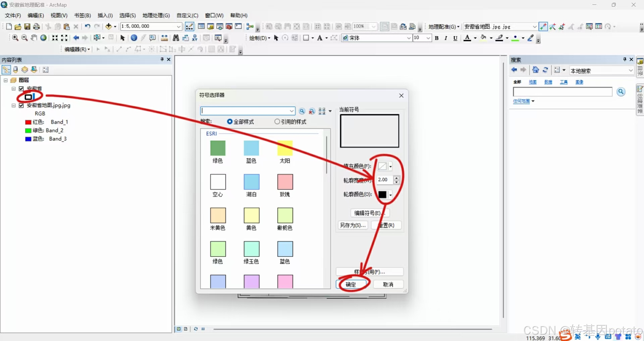Image resolution: width=644 pixels, height=341 pixels.
Task: Toggle visibility of 安徽省 layer
Action: click(x=21, y=89)
